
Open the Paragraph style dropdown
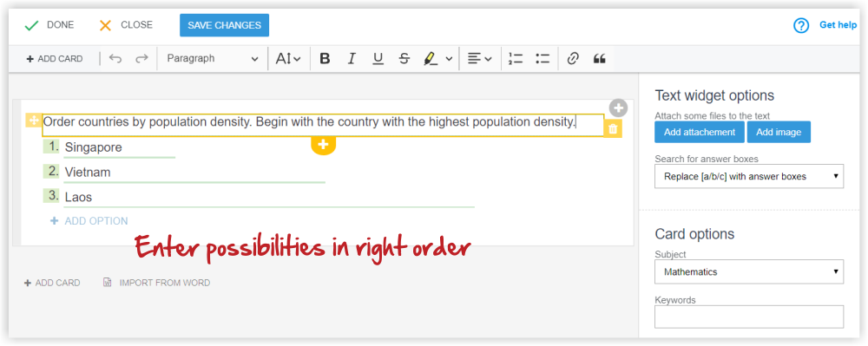point(212,59)
